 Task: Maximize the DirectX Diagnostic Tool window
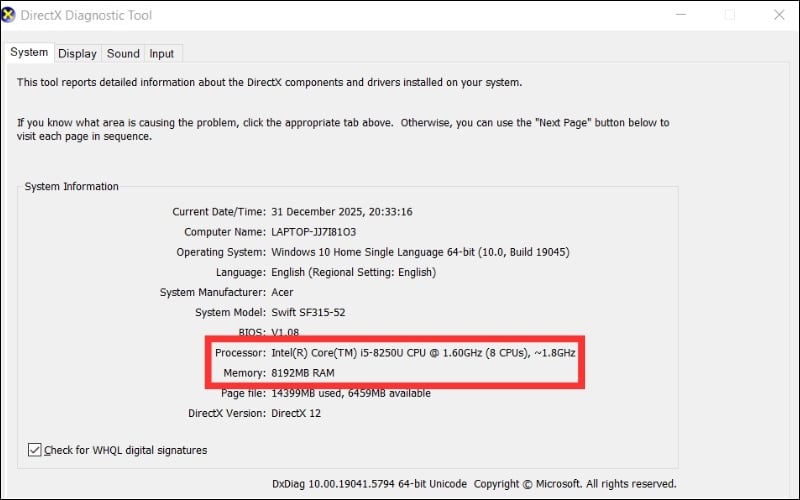pyautogui.click(x=729, y=16)
